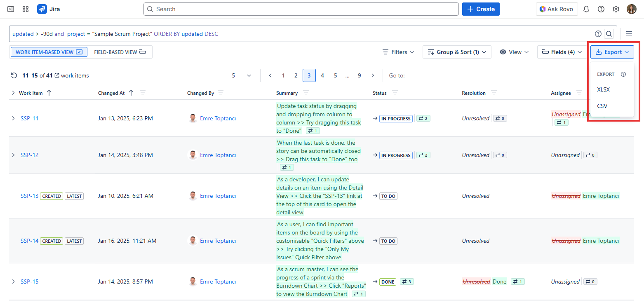Viewport: 644px width, 305px height.
Task: Click the refresh icon beside work item count
Action: point(14,75)
